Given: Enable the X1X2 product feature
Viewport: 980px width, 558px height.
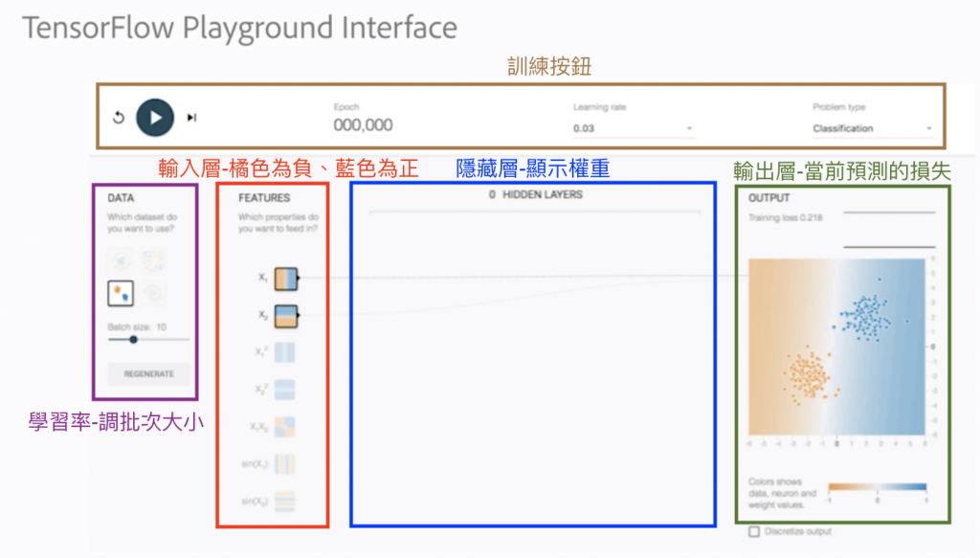Looking at the screenshot, I should click(x=285, y=427).
